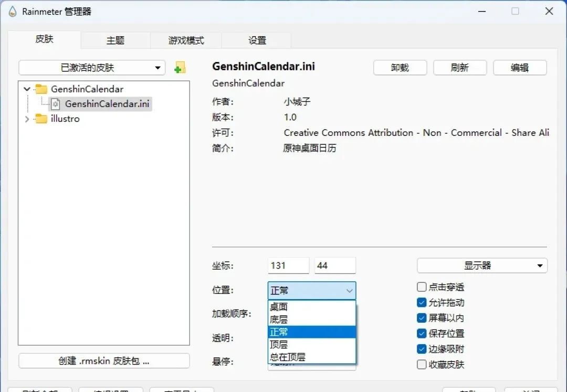Collapse the GenshinCalendar tree folder
This screenshot has height=392, width=567.
27,89
